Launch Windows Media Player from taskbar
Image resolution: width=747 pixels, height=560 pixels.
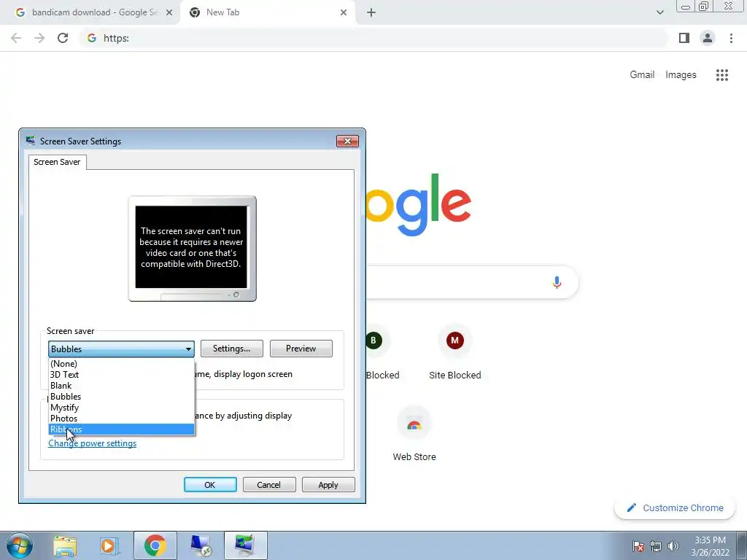(108, 546)
